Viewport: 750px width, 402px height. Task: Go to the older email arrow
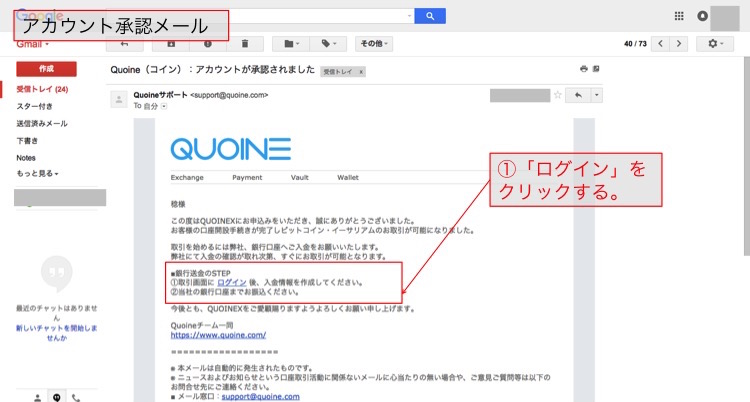point(679,44)
